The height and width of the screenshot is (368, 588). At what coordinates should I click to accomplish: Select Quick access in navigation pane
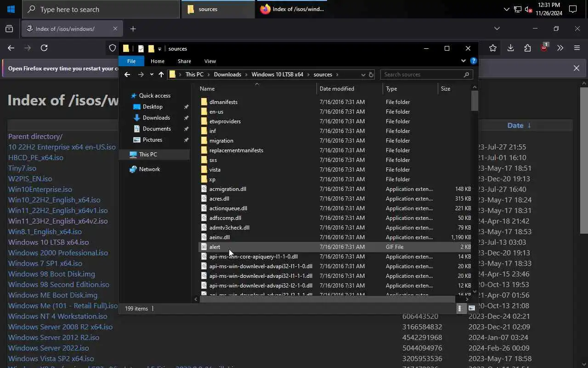(155, 96)
